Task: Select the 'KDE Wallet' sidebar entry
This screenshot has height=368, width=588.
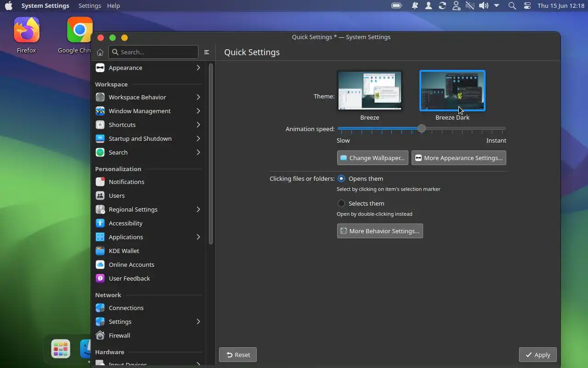Action: point(148,251)
